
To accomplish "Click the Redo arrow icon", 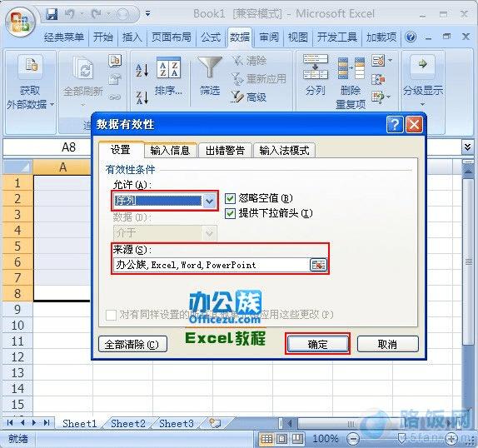I will coord(97,14).
